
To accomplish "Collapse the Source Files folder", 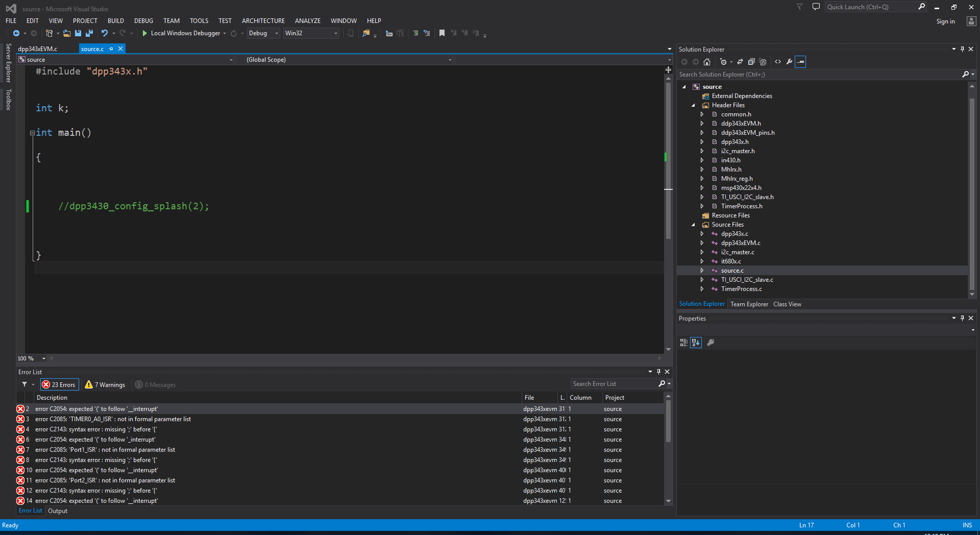I will 693,225.
